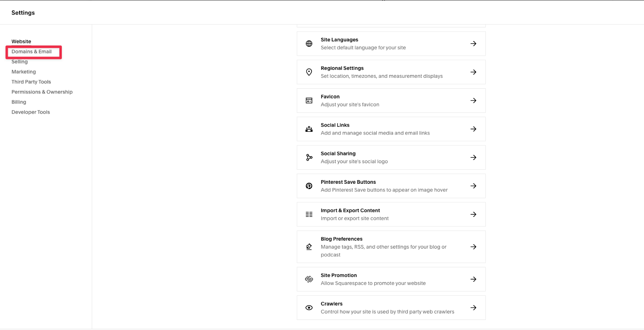Screen dimensions: 644x330
Task: Click 'Control how your site is used' description
Action: [x=387, y=312]
